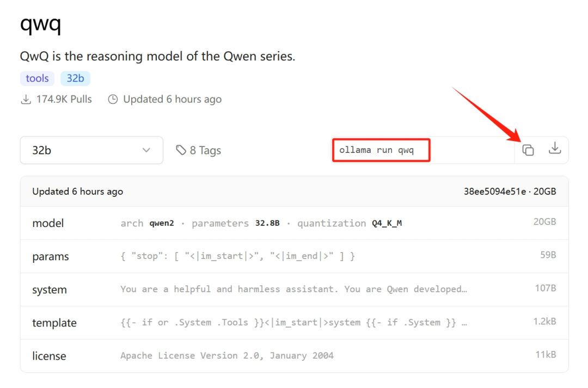Select the tools capability tag

37,78
